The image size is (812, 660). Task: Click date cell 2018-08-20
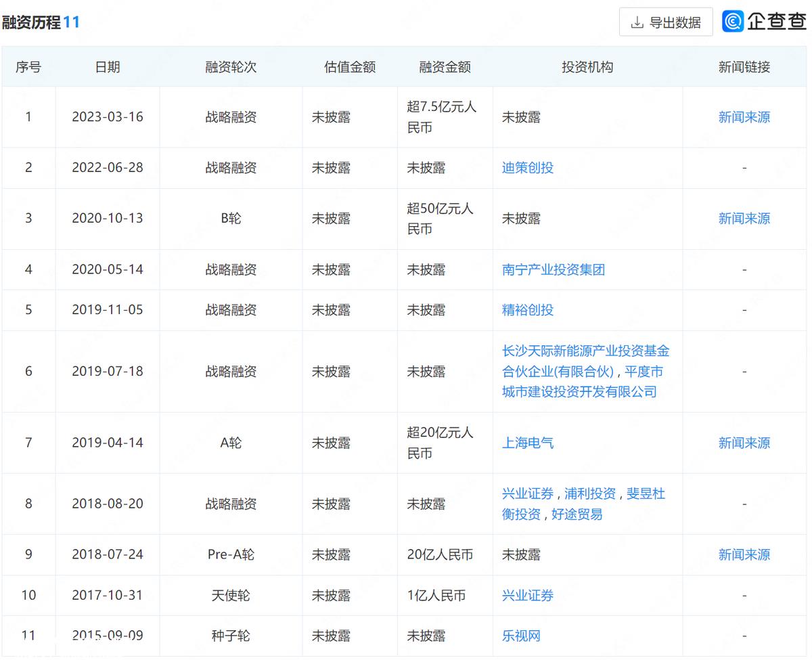click(x=108, y=504)
